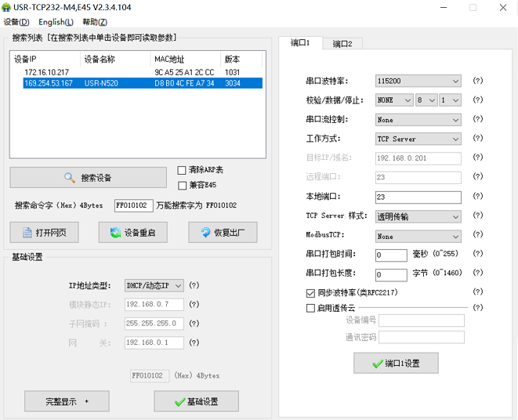Viewport: 518px width, 420px height.
Task: Enable the 清除ARP表 checkbox
Action: pyautogui.click(x=183, y=170)
